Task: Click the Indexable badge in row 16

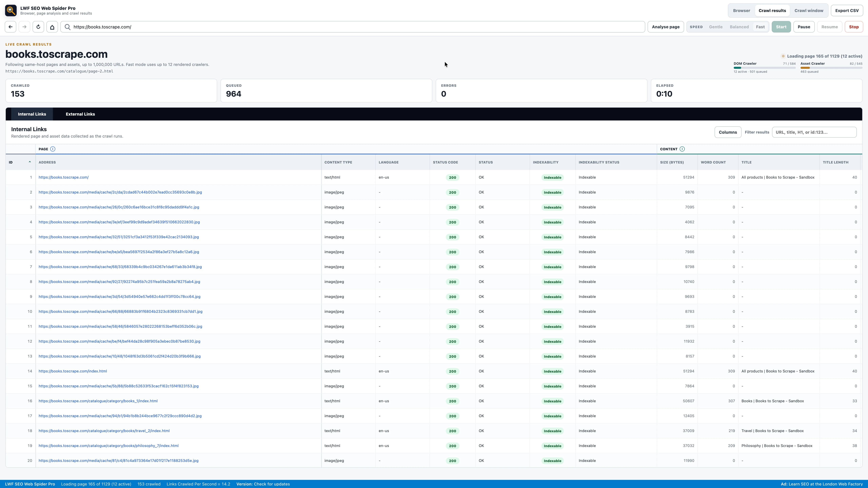Action: 552,401
